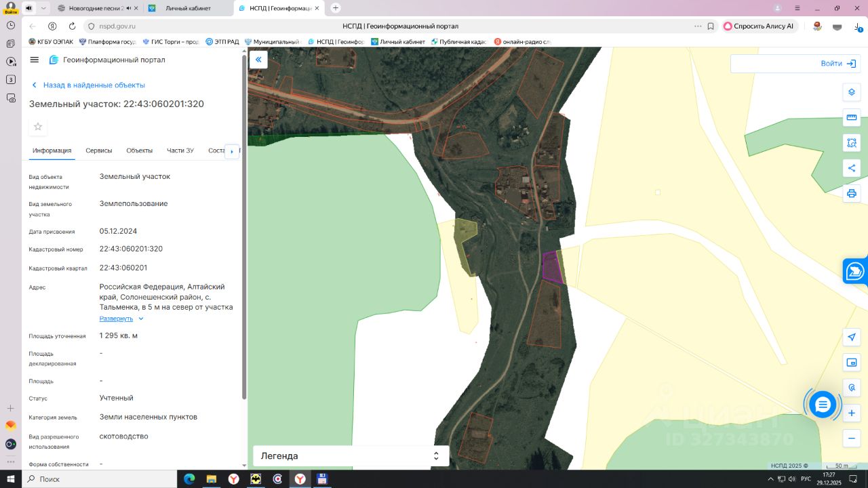Open the map layers panel

pyautogui.click(x=852, y=92)
